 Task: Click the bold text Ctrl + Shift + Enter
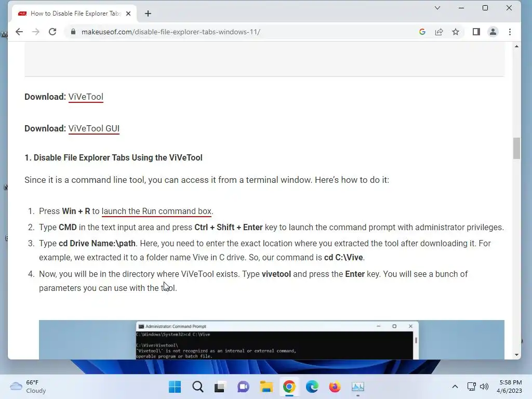229,228
